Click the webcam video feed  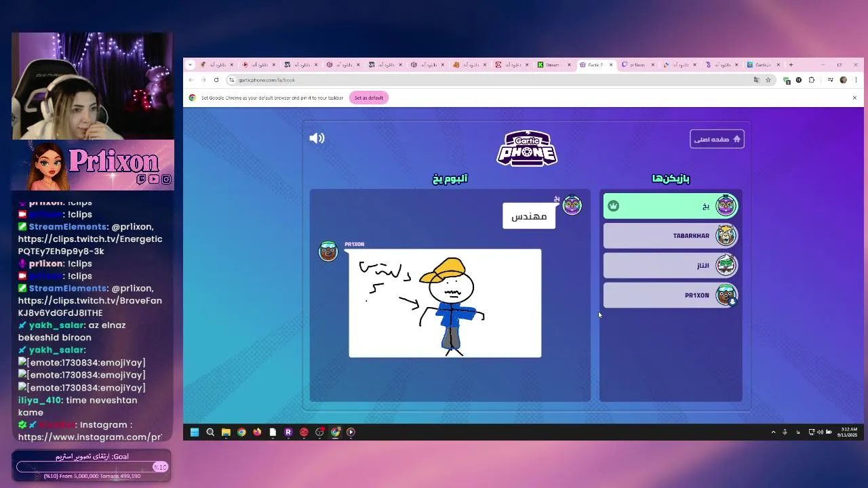[93, 86]
